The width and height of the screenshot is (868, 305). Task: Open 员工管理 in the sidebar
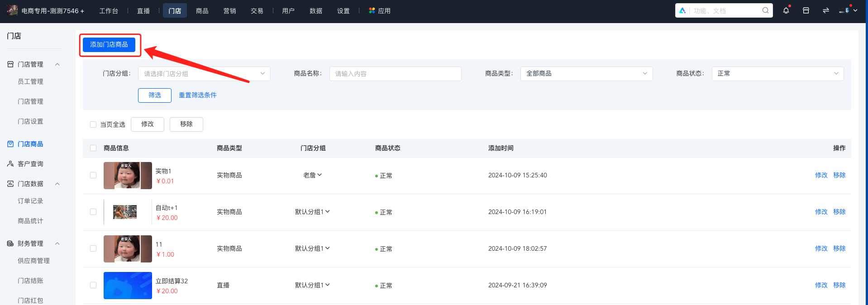pos(30,81)
